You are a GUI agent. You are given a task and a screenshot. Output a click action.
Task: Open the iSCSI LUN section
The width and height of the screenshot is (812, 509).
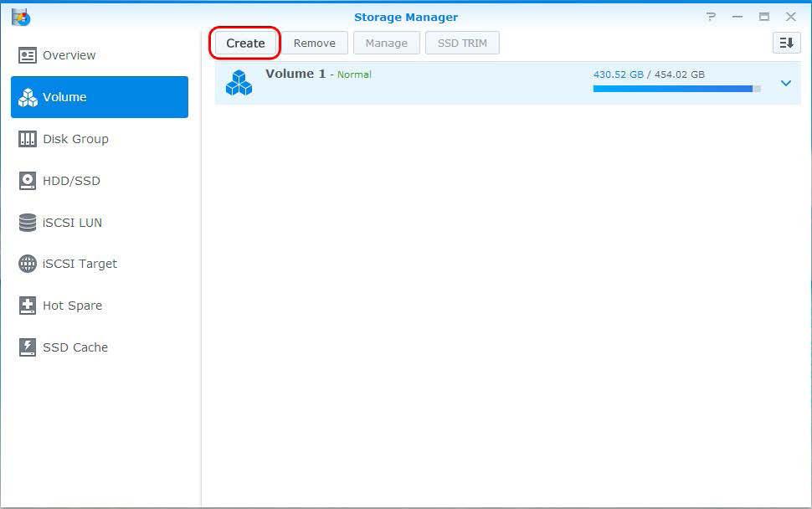point(100,223)
